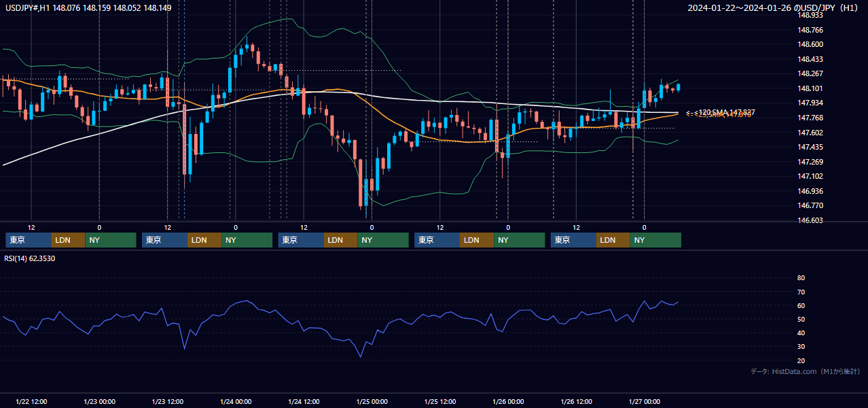Select the NY session block for 1/25
The height and width of the screenshot is (408, 868).
point(520,240)
